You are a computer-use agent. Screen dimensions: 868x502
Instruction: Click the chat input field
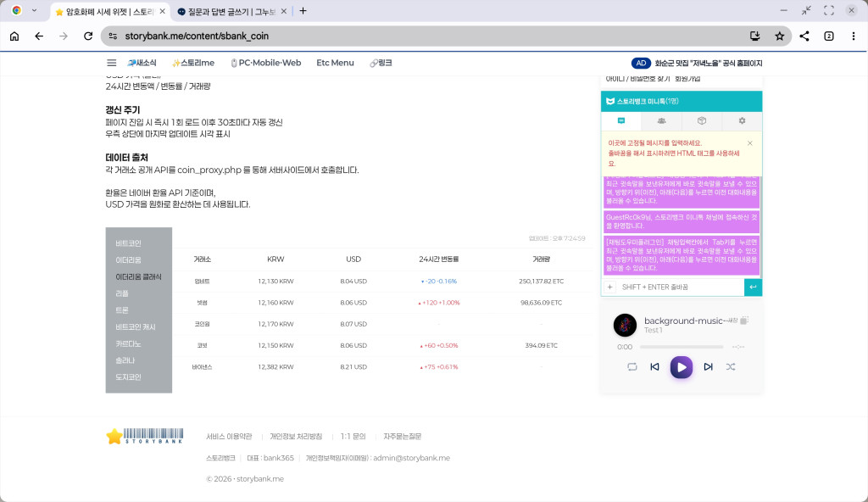(680, 287)
